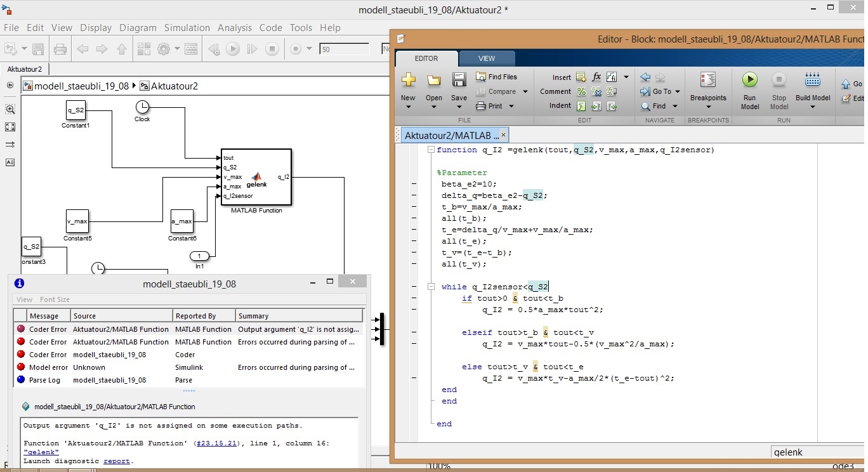Click the simulation stop time field

coord(344,49)
